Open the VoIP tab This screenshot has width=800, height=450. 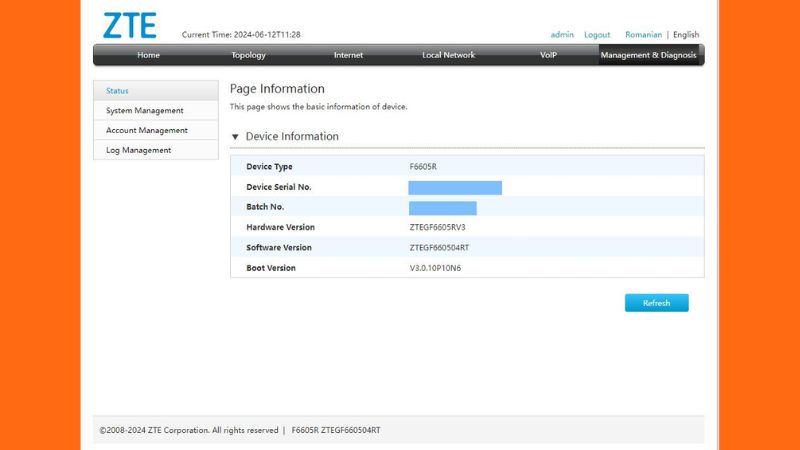548,55
